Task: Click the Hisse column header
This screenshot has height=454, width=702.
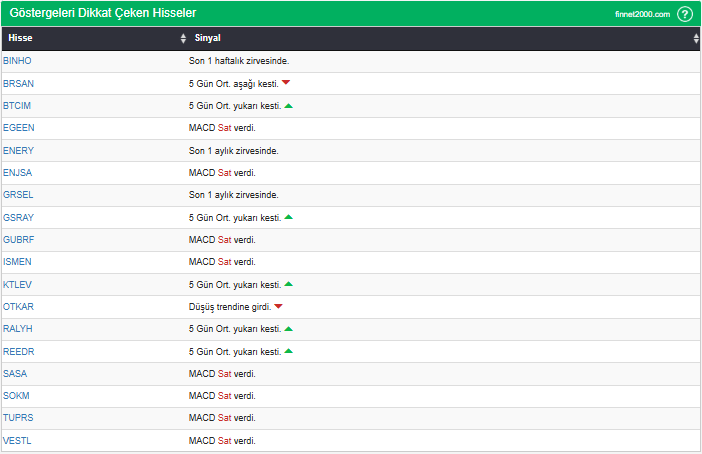Action: (20, 38)
